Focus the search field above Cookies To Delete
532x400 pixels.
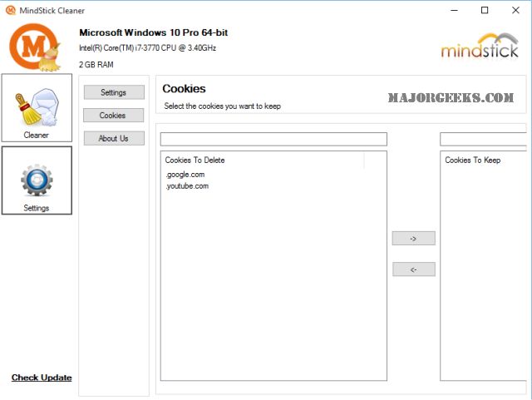[273, 139]
